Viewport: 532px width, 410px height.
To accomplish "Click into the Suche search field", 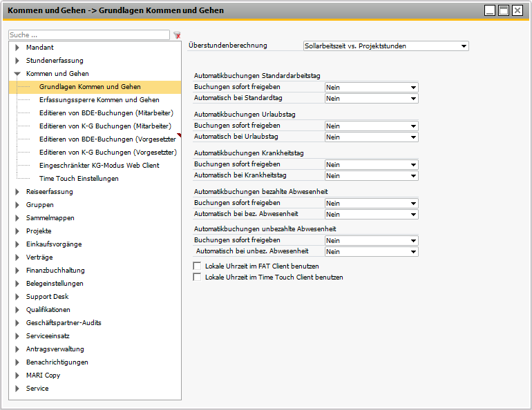I will (88, 35).
